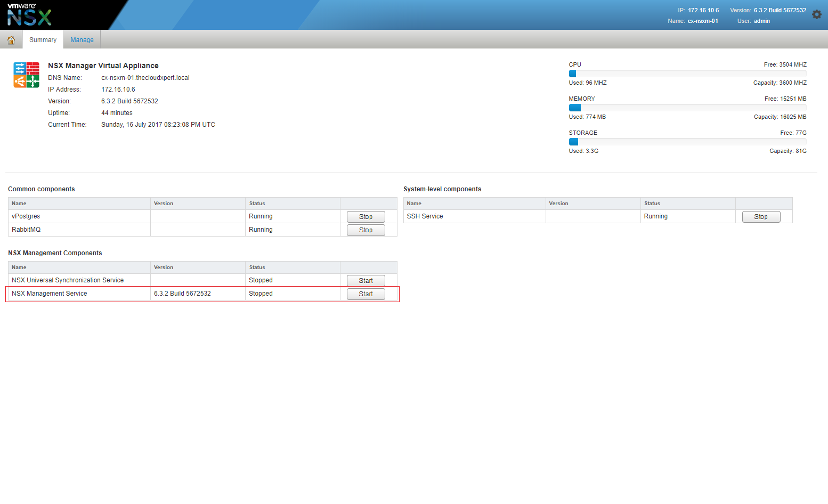Viewport: 828px width, 504px height.
Task: Click the admin user name in header
Action: click(x=761, y=21)
